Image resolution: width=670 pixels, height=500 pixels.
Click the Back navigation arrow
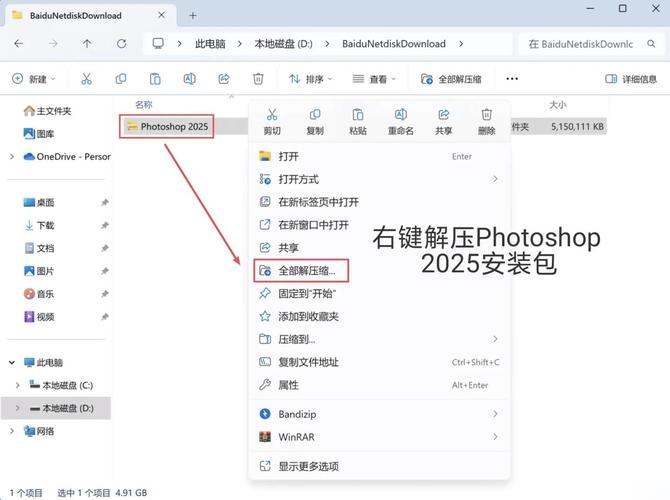coord(19,44)
